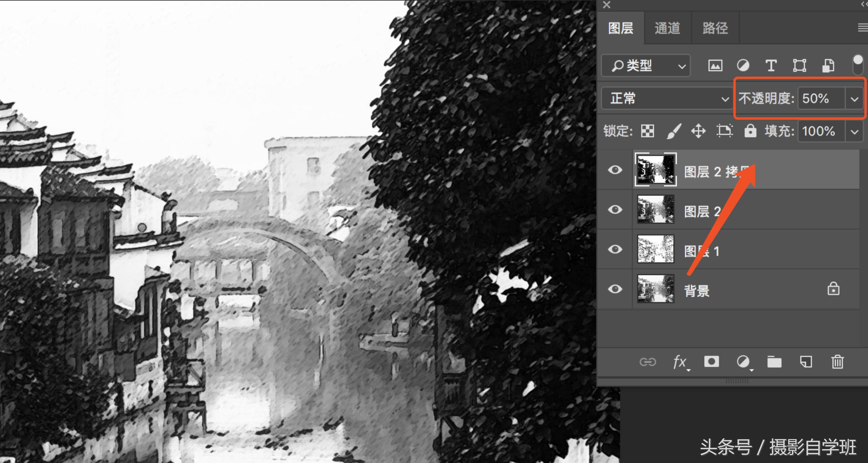The image size is (868, 463).
Task: Open the blend mode dropdown showing 正常
Action: (667, 98)
